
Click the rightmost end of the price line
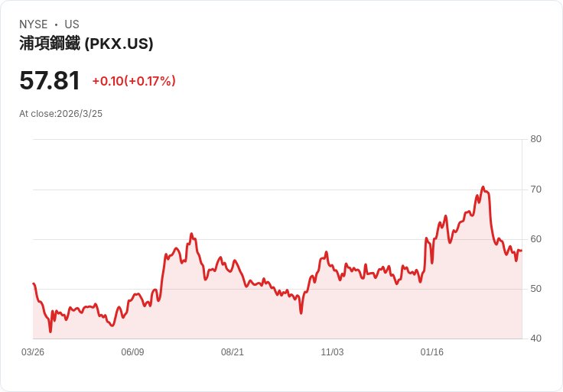coord(522,251)
